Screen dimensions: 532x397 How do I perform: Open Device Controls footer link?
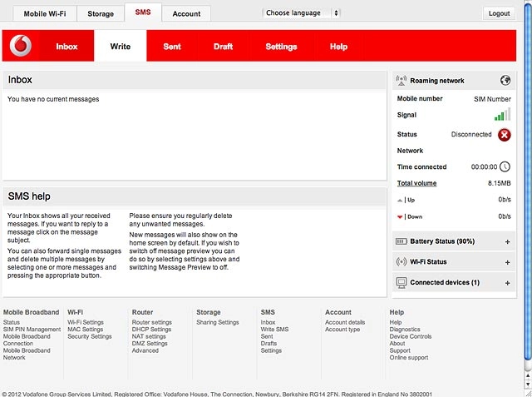(x=411, y=336)
